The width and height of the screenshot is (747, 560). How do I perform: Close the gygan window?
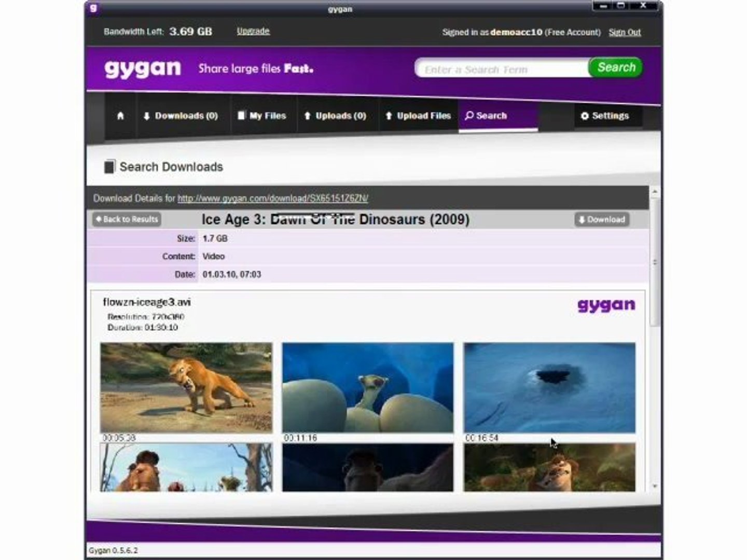[643, 6]
